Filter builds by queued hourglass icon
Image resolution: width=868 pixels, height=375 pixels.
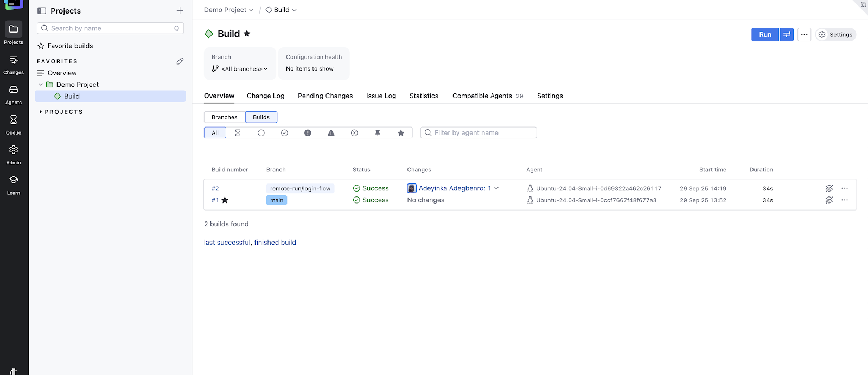(238, 133)
